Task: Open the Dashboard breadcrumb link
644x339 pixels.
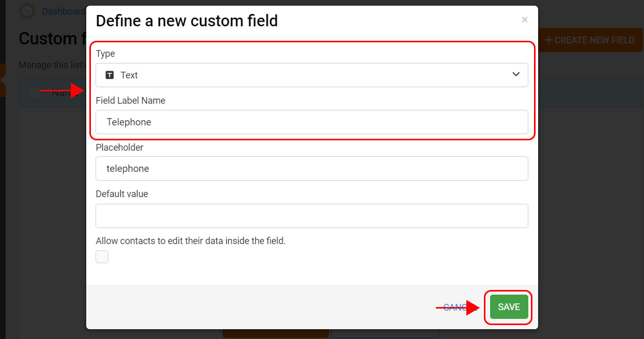Action: coord(63,11)
